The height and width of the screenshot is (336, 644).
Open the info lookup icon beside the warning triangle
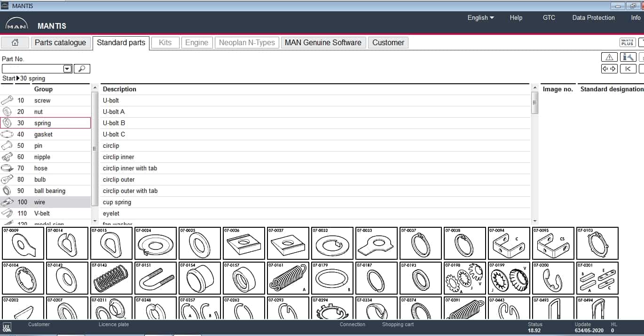628,56
